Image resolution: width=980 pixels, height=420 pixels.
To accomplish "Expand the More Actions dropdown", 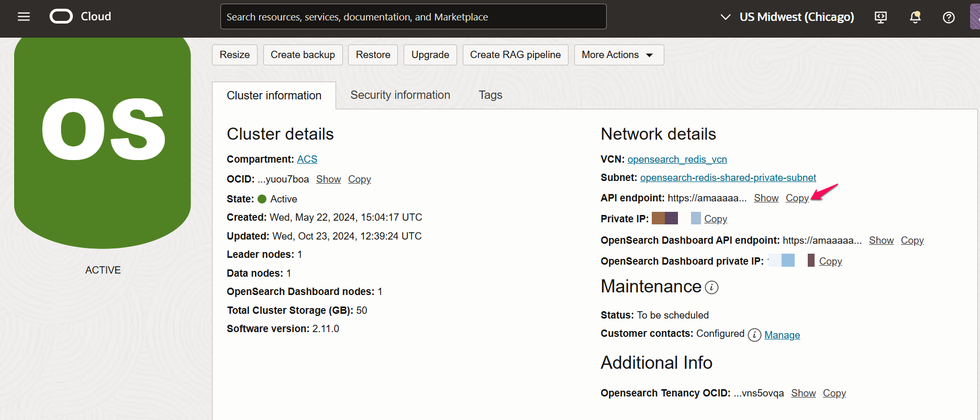I will pos(619,55).
